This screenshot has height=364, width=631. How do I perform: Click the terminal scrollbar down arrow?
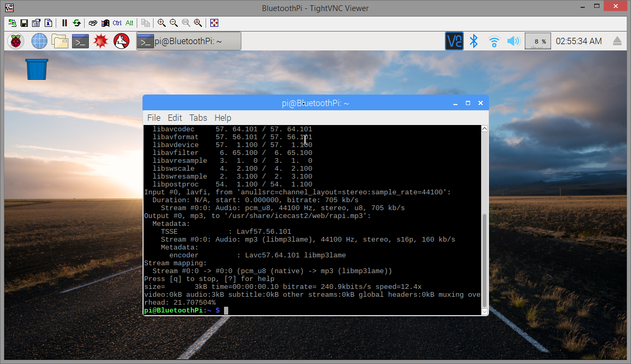coord(485,311)
